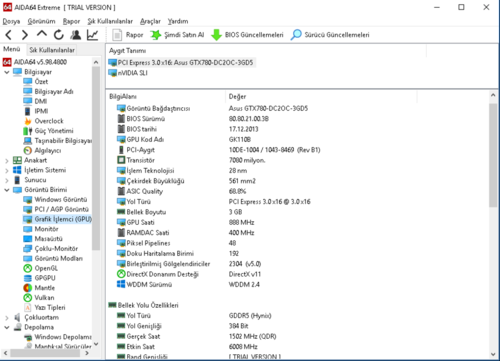Select Masaüstü in the tree
This screenshot has width=500, height=361.
pyautogui.click(x=43, y=239)
